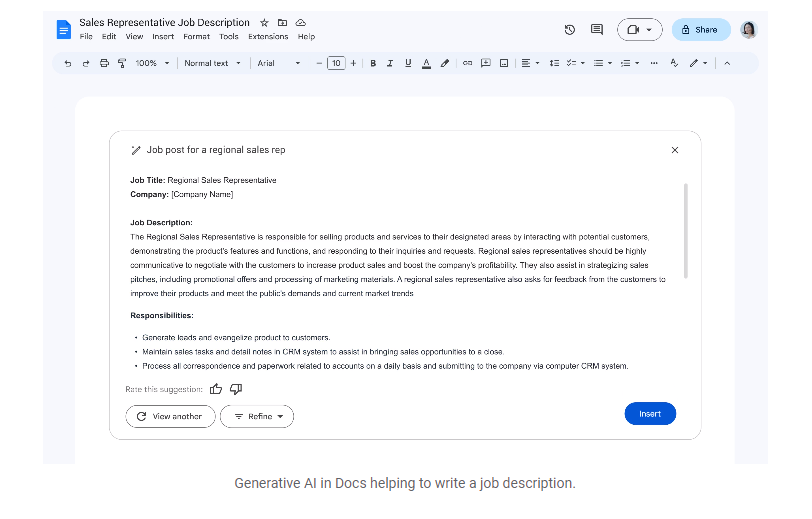Click thumbs down on the suggestion
This screenshot has width=812, height=519.
tap(236, 389)
